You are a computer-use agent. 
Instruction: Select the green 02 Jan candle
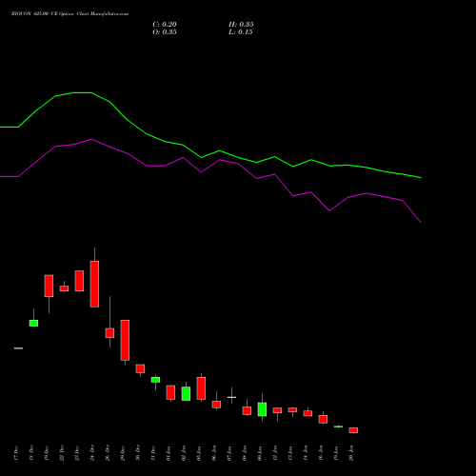click(x=186, y=393)
